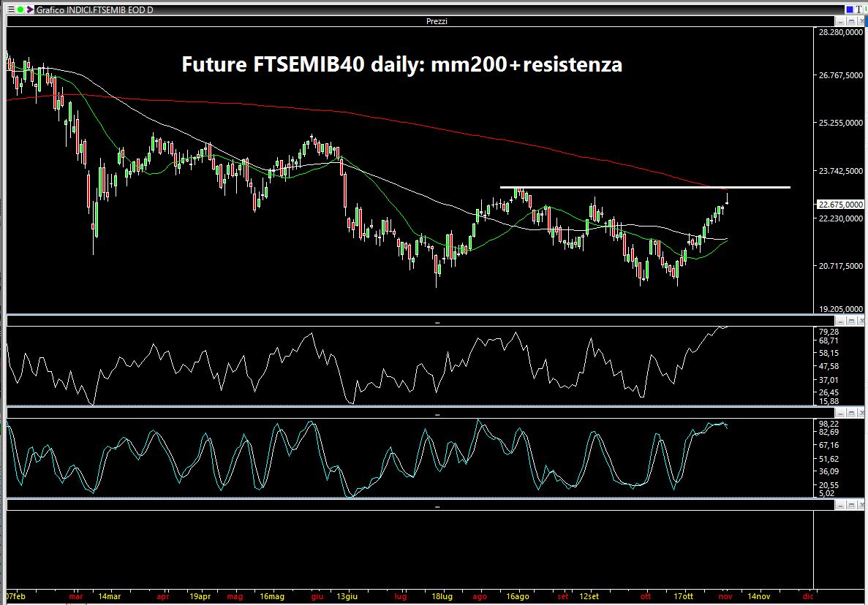
Task: Click the 18lug date on time axis
Action: coord(442,596)
